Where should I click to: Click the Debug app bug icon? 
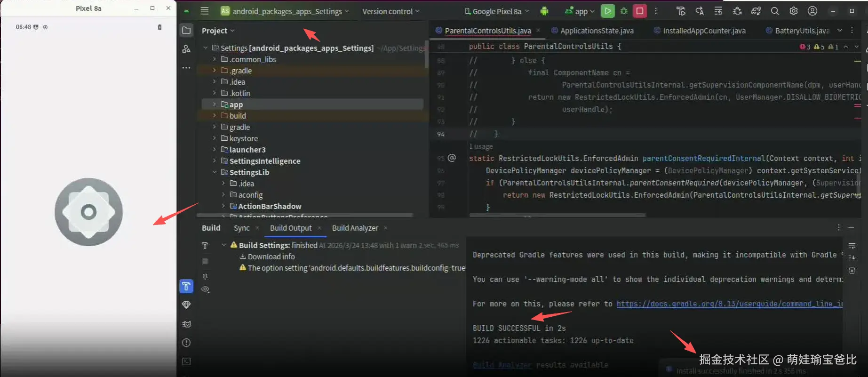pyautogui.click(x=624, y=11)
